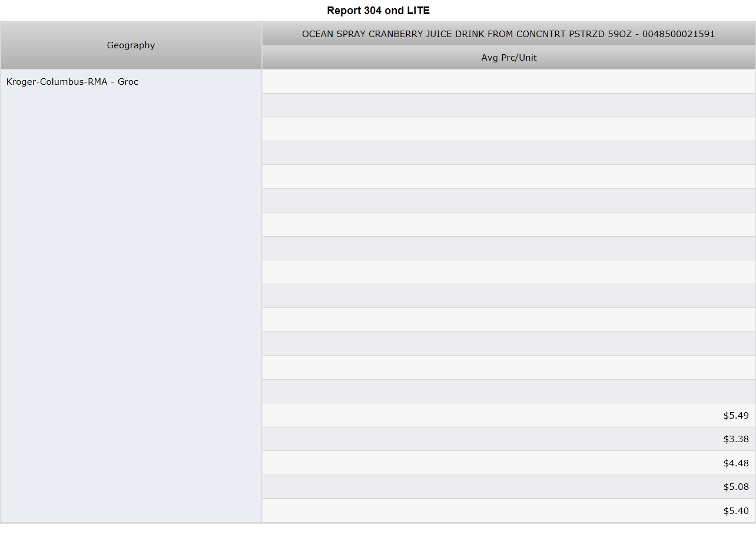Screen dimensions: 756x557
Task: Select the Geography column header
Action: tap(131, 45)
